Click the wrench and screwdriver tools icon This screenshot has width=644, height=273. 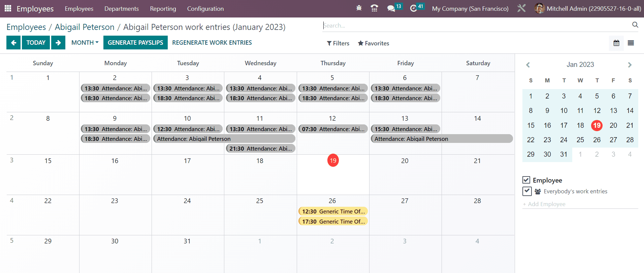tap(521, 8)
